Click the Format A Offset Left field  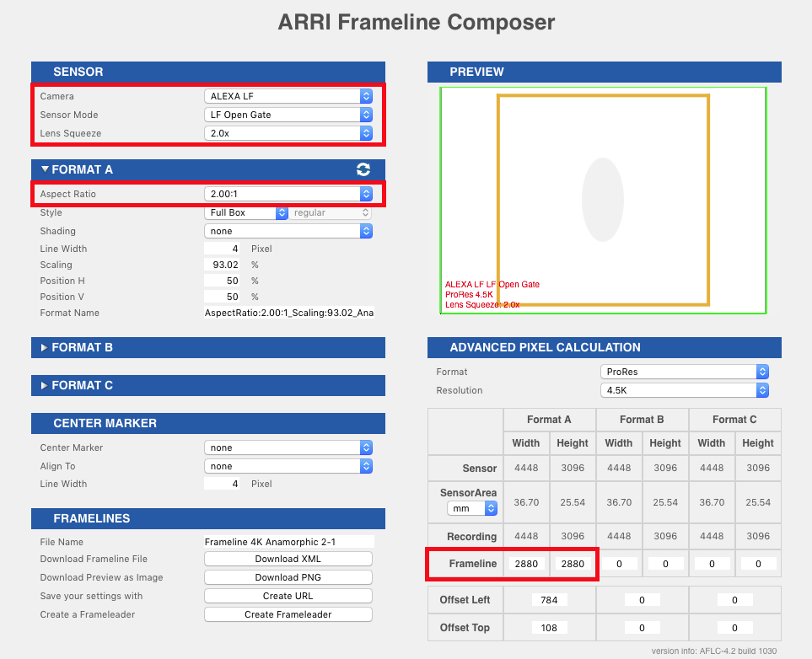[550, 600]
